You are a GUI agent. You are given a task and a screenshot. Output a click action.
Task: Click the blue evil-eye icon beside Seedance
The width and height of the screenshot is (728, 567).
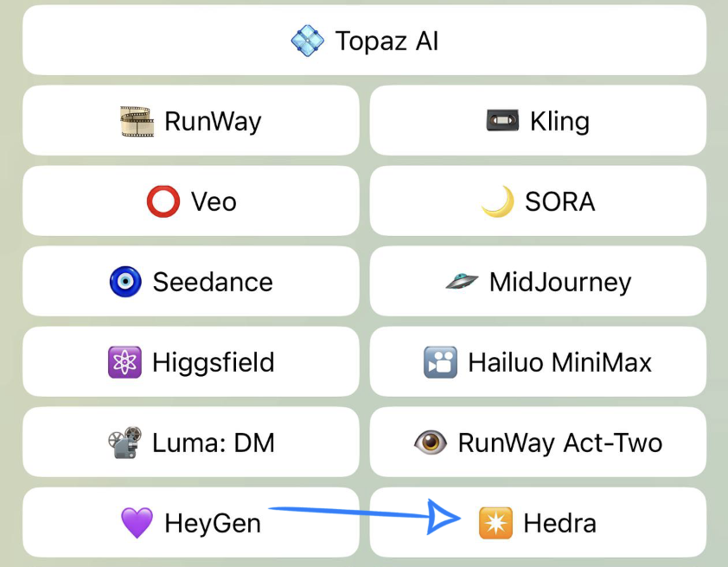pyautogui.click(x=125, y=282)
